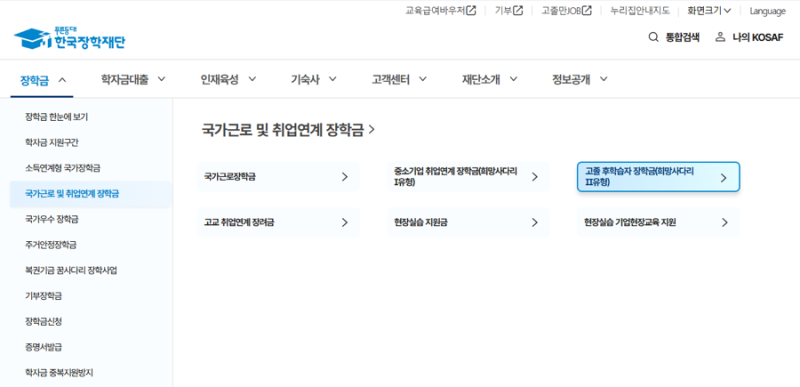Screen dimensions: 800x387
Task: Select the 기숙사 main menu
Action: (305, 79)
